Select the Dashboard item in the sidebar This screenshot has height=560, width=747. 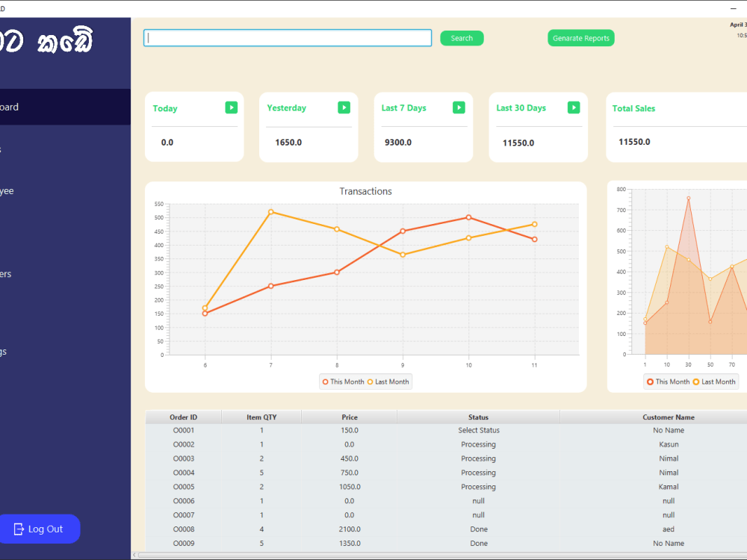[37, 107]
